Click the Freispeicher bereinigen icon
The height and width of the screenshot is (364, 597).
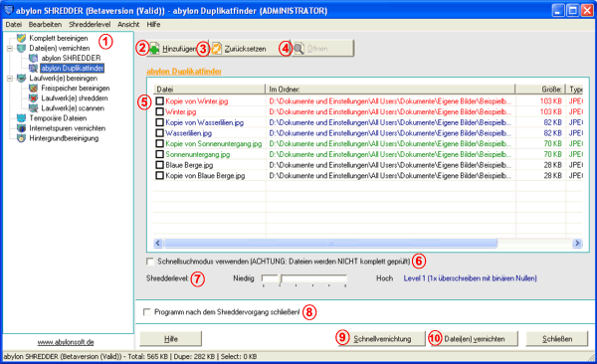coord(34,88)
